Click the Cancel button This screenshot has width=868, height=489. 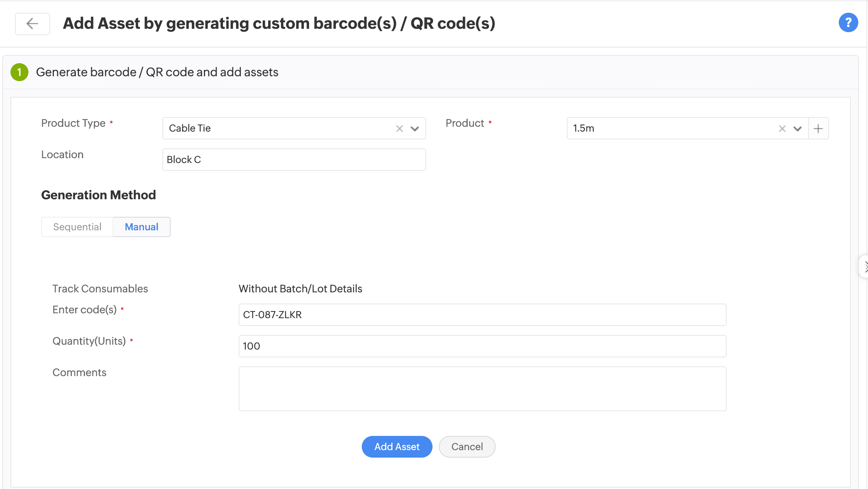pyautogui.click(x=467, y=447)
